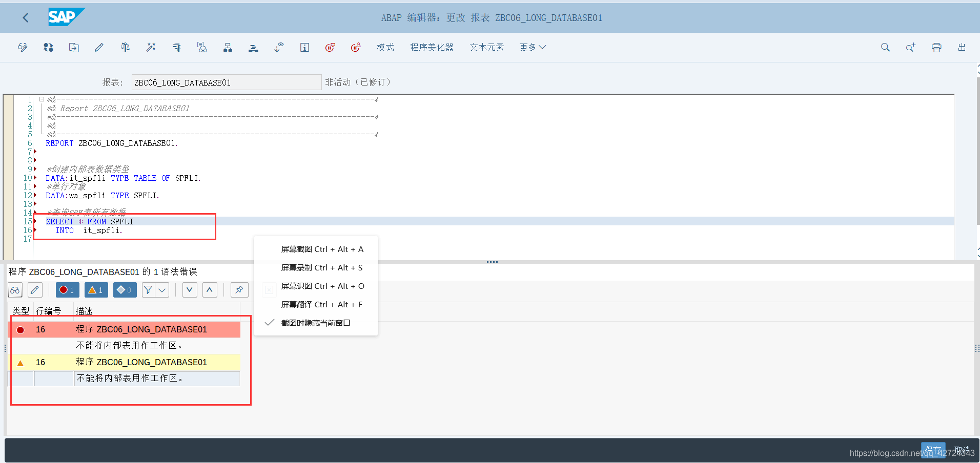
Task: Collapse comment block at line 1
Action: click(x=42, y=99)
